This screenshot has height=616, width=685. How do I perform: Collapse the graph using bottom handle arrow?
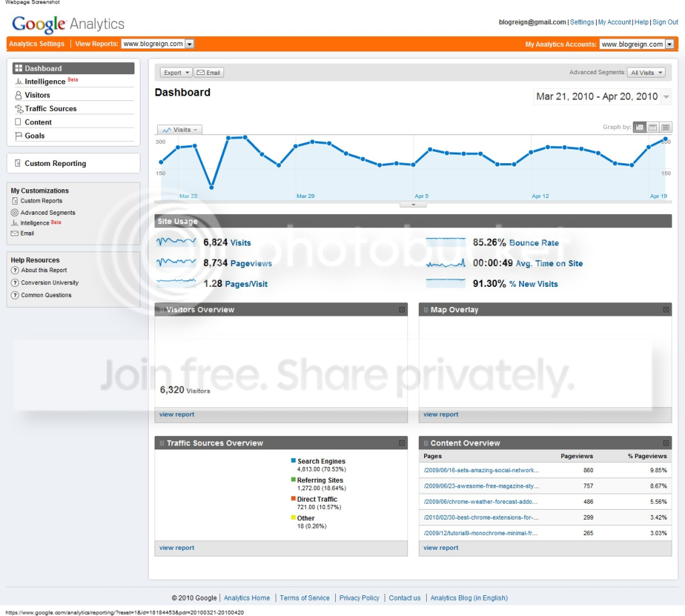(413, 205)
